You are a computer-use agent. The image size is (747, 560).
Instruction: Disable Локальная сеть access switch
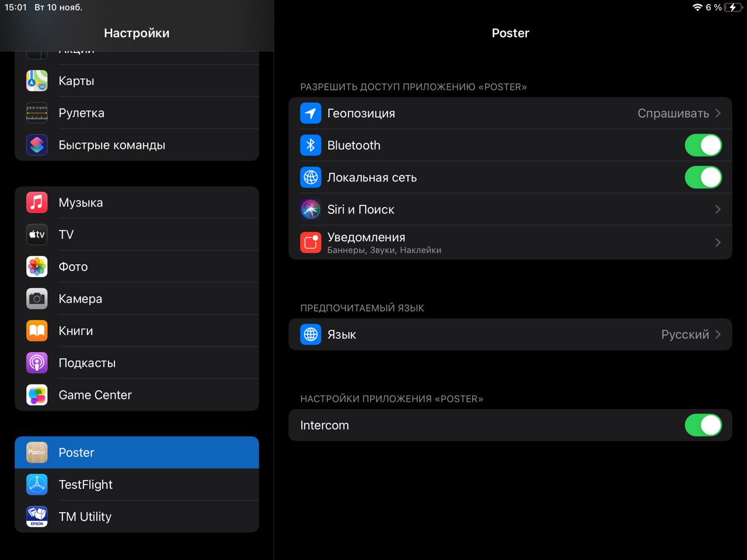tap(703, 177)
